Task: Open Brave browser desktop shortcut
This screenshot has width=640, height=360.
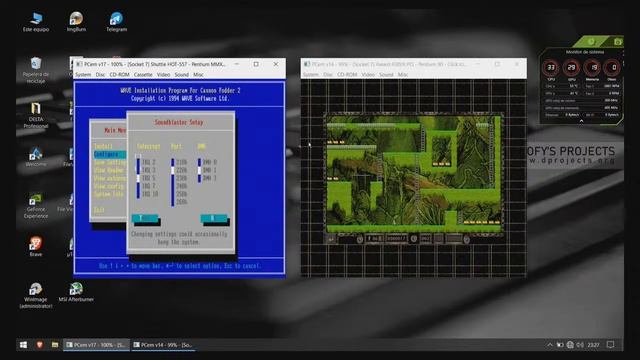Action: click(36, 246)
